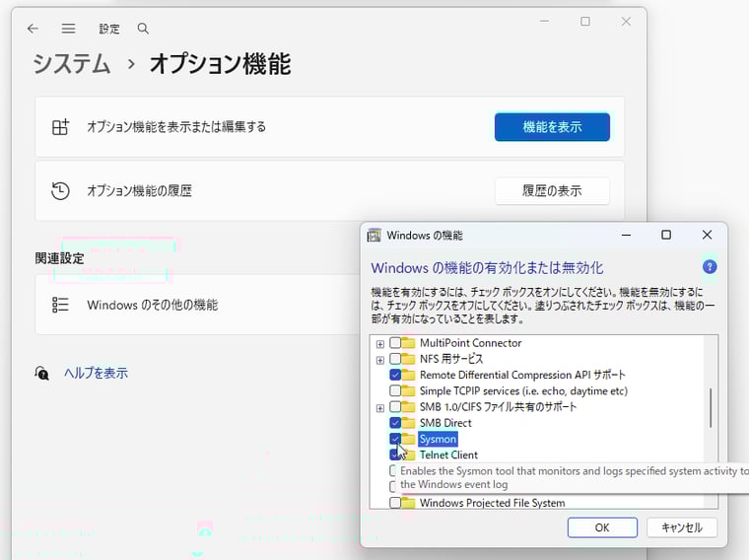Click the オプション機能の履歴 row text
This screenshot has width=749, height=560.
140,190
